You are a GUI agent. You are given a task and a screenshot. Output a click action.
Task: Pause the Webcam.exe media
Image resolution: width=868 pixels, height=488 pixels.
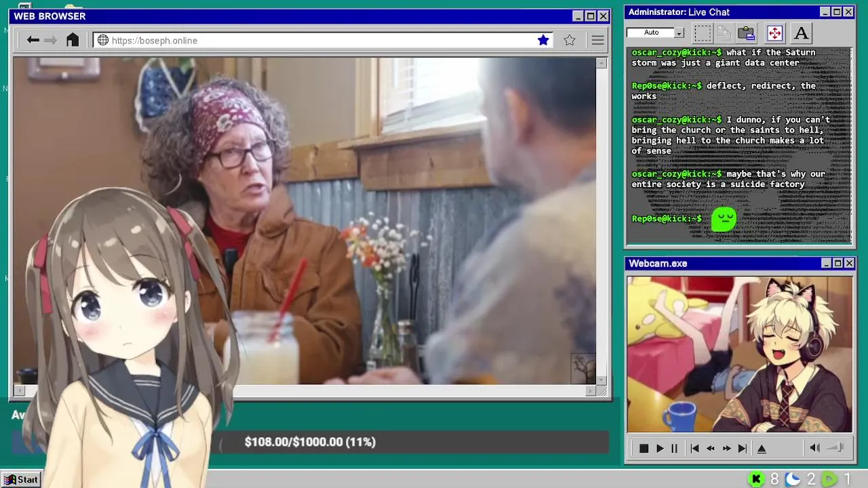pyautogui.click(x=674, y=448)
